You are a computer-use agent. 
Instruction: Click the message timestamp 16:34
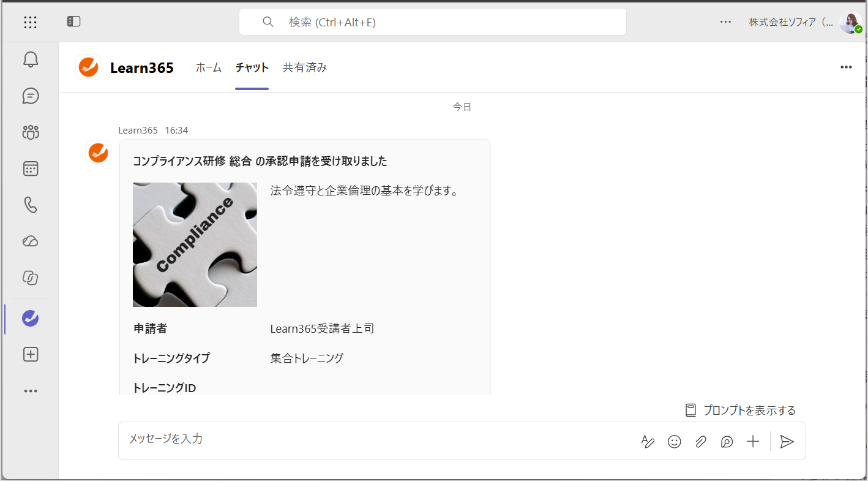176,131
